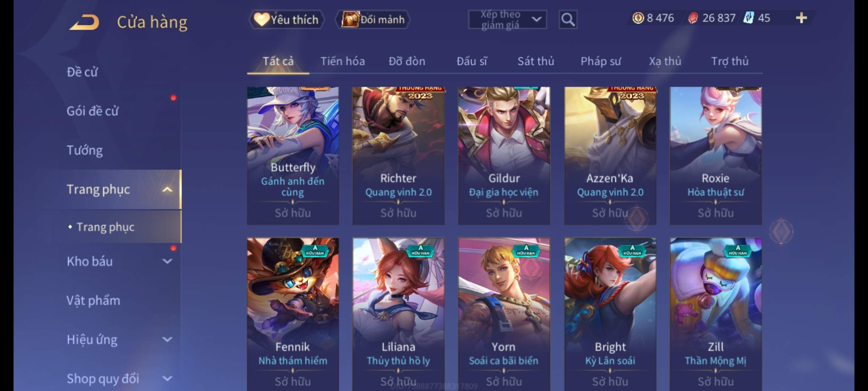Open Đổi mảnh chest exchange

pyautogui.click(x=373, y=20)
